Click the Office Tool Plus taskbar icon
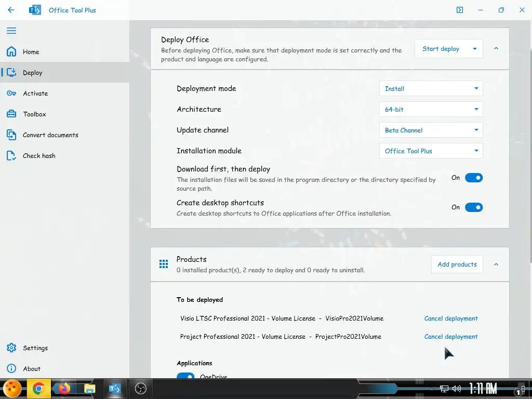Image resolution: width=532 pixels, height=399 pixels. coord(115,389)
